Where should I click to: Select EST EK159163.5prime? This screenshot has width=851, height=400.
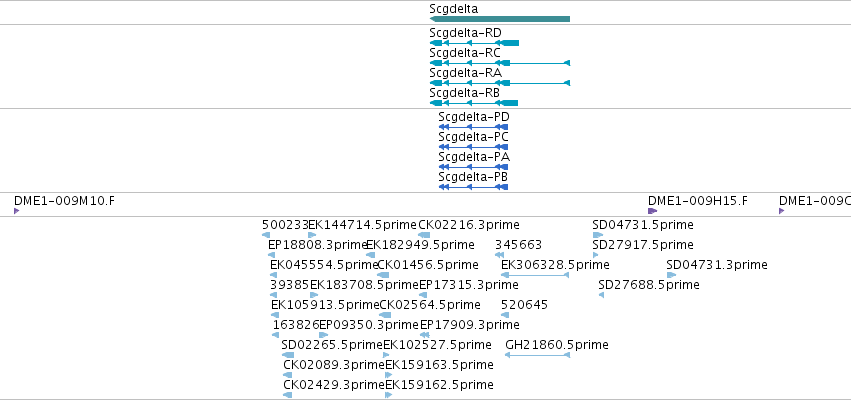tap(389, 376)
